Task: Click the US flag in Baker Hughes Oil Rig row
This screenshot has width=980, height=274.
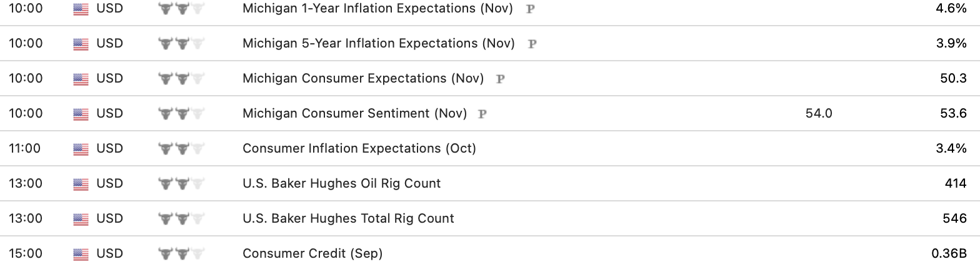Action: click(x=81, y=184)
